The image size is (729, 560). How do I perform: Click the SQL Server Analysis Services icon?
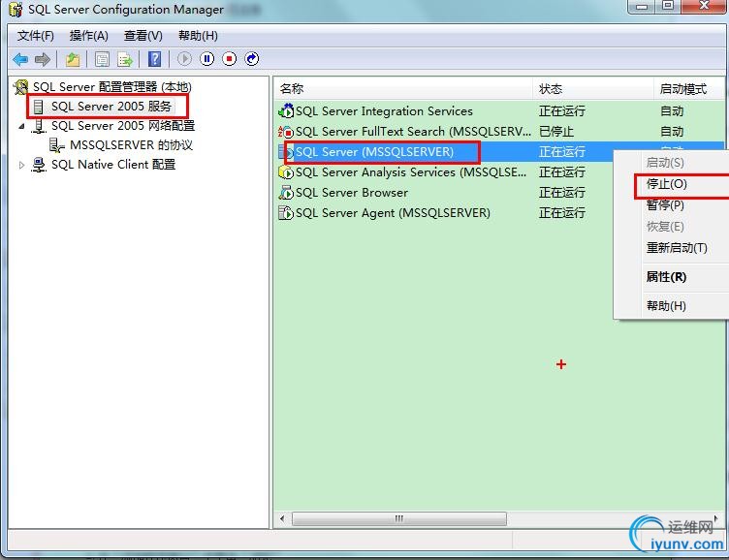(286, 172)
